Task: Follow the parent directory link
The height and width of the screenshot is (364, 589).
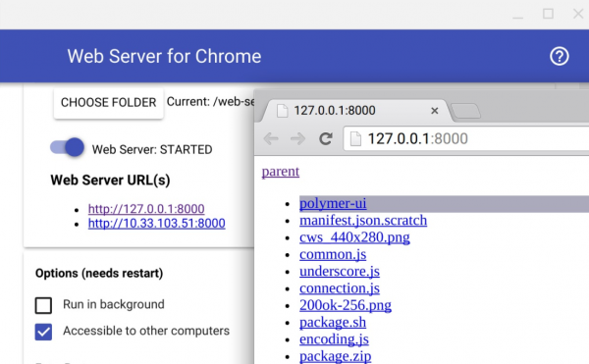Action: click(281, 172)
